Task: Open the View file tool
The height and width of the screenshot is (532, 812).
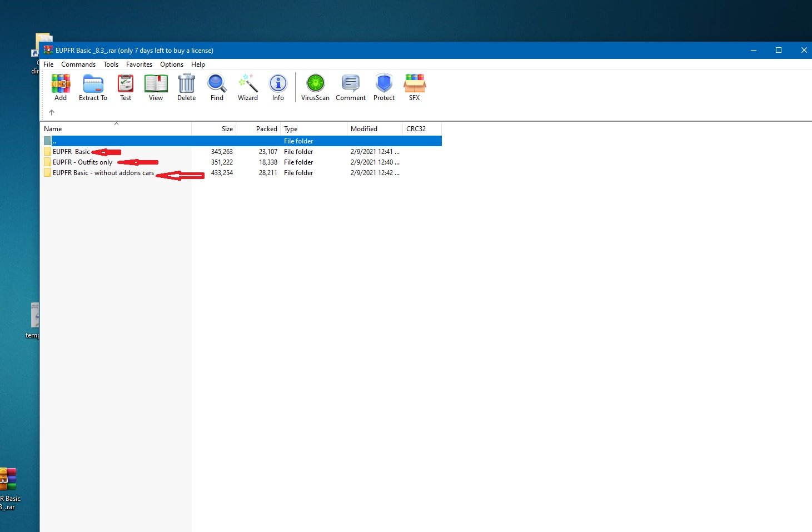Action: tap(156, 87)
